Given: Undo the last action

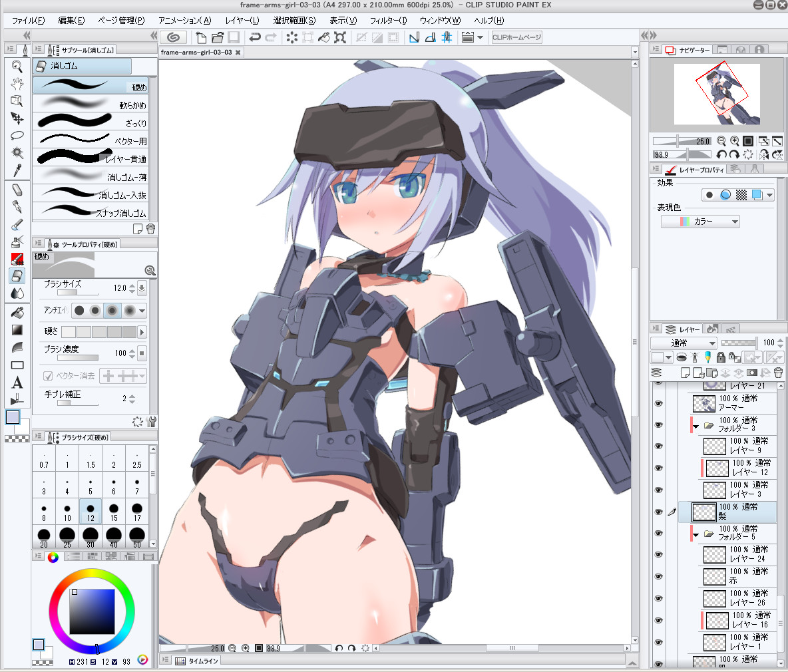Looking at the screenshot, I should point(255,37).
